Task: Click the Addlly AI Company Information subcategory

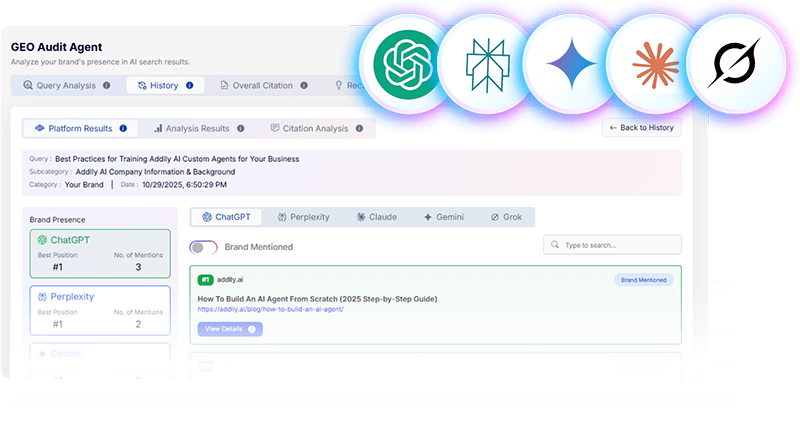Action: [155, 172]
